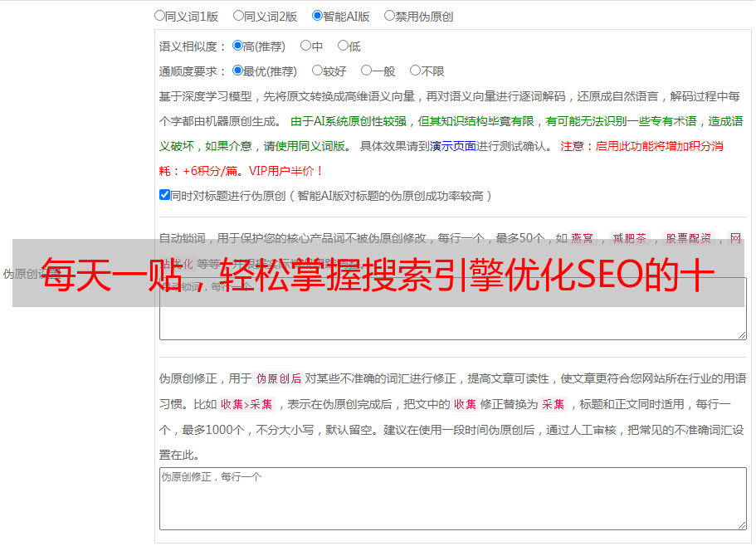Select the 同义词2版 radio option
756x546 pixels.
(238, 16)
